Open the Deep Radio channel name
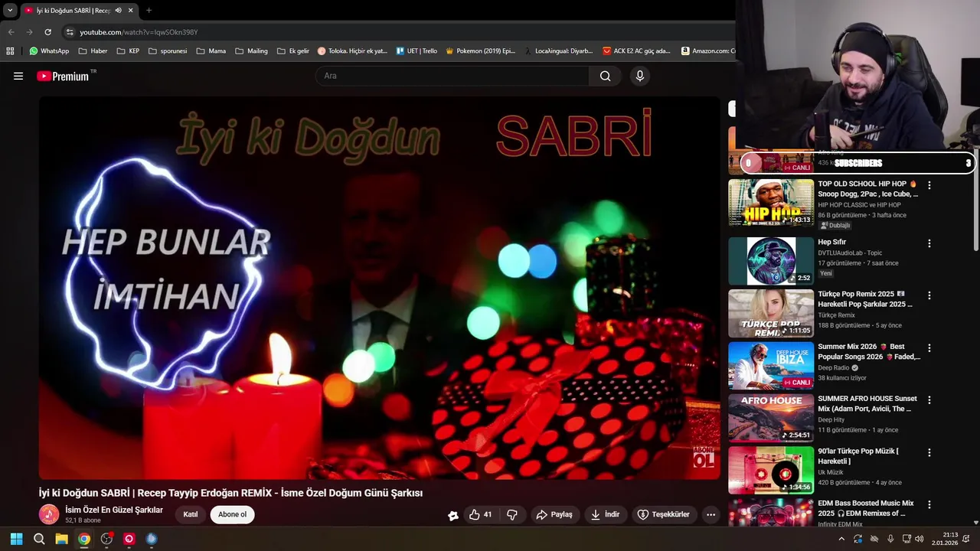 [833, 367]
